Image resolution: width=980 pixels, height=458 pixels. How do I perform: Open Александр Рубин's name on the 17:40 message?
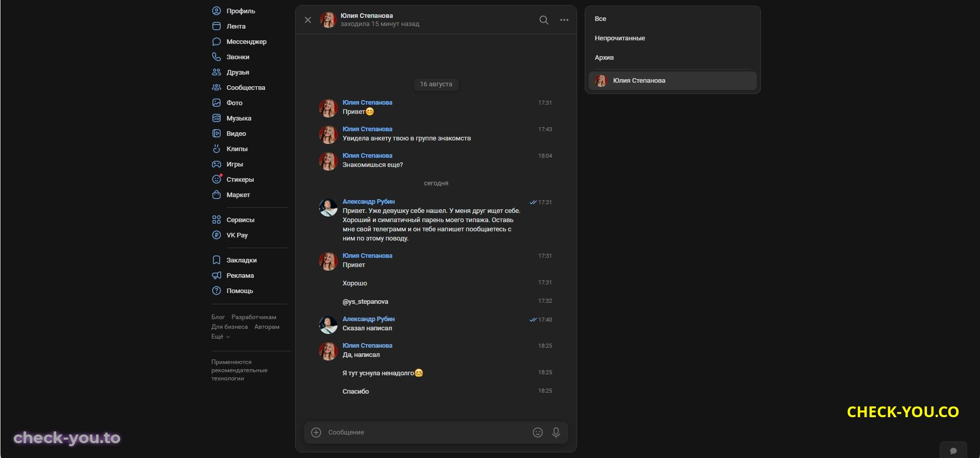click(x=369, y=319)
